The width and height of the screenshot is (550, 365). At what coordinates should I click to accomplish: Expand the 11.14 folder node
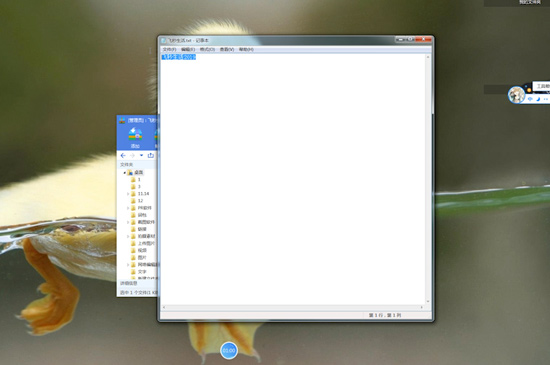tap(128, 194)
